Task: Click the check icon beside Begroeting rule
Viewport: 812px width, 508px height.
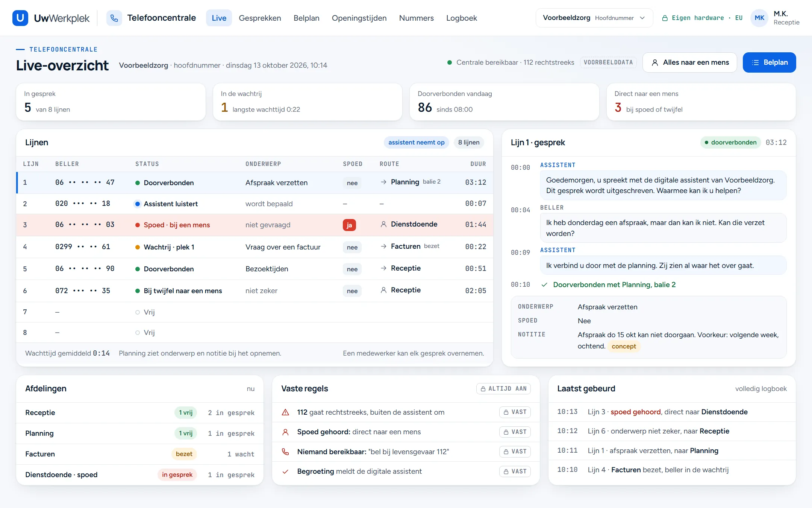Action: 285,471
